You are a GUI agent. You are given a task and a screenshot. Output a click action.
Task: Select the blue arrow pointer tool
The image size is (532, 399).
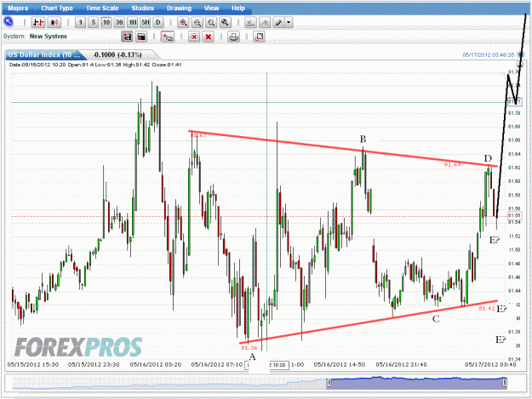pos(9,22)
